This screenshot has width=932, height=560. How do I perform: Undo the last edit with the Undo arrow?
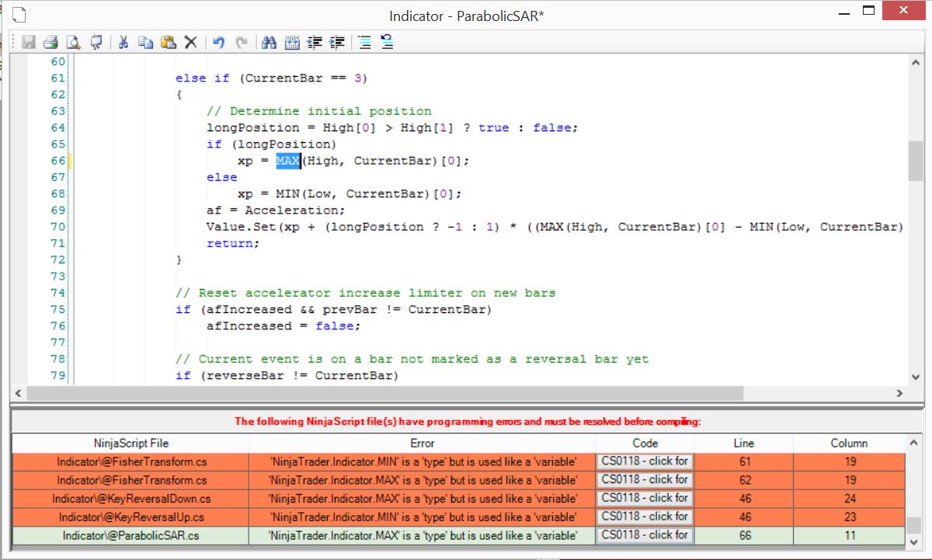tap(218, 42)
